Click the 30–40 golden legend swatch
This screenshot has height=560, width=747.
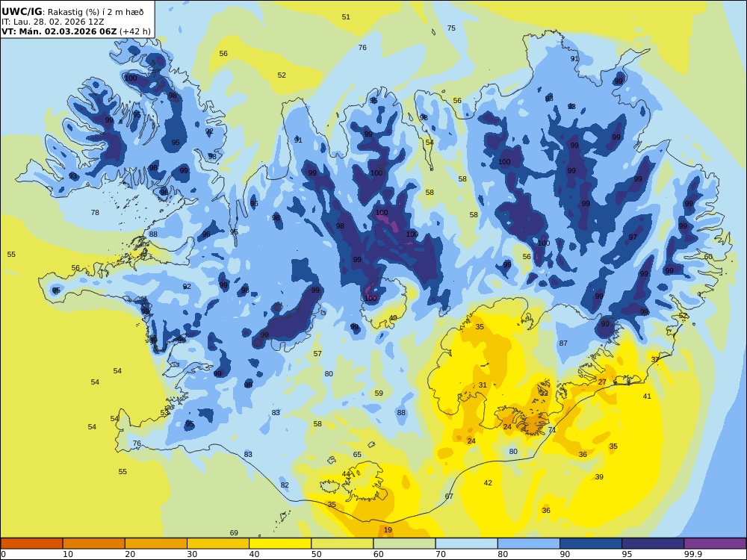218,544
